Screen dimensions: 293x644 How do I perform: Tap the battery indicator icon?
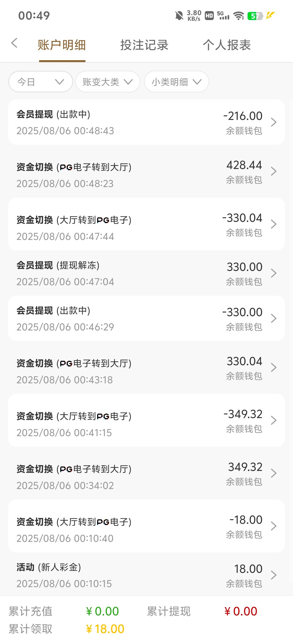click(x=255, y=16)
